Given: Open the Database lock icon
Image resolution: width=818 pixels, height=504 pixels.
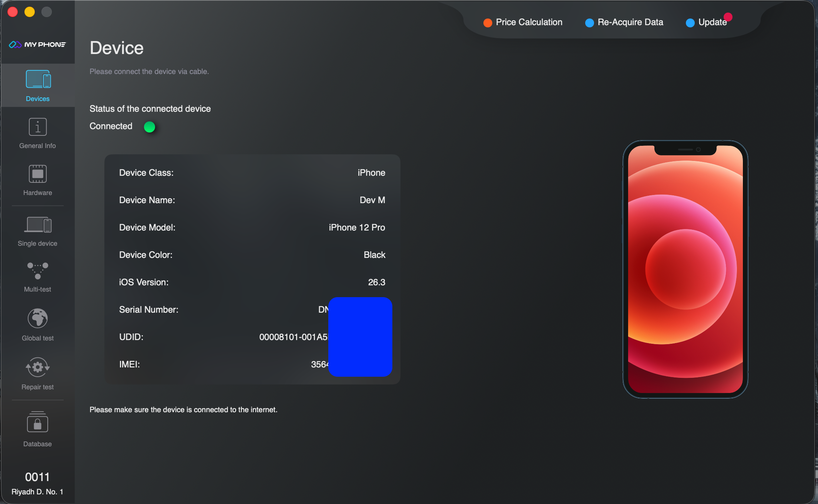Looking at the screenshot, I should pos(38,422).
